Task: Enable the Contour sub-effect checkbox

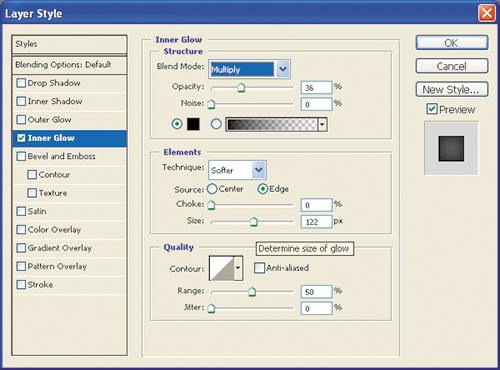Action: (32, 175)
